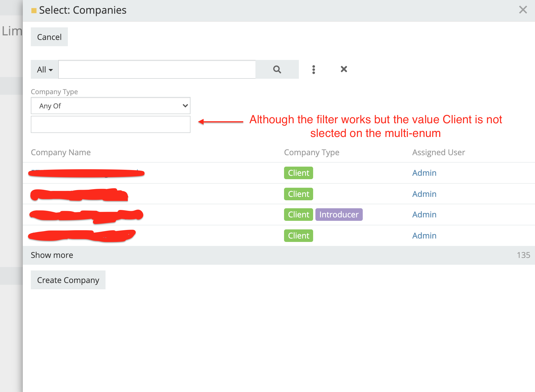Click the Client tag in first row
This screenshot has width=535, height=392.
click(298, 173)
